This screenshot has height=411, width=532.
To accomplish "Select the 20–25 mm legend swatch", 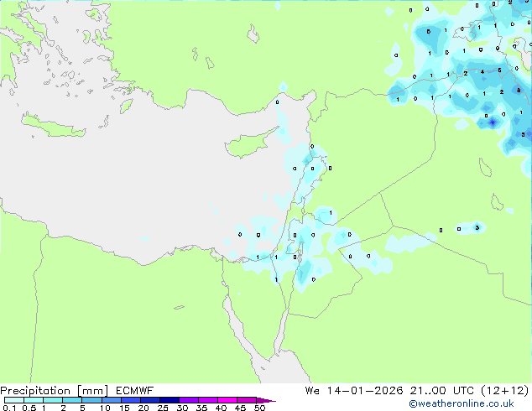I will (150, 400).
